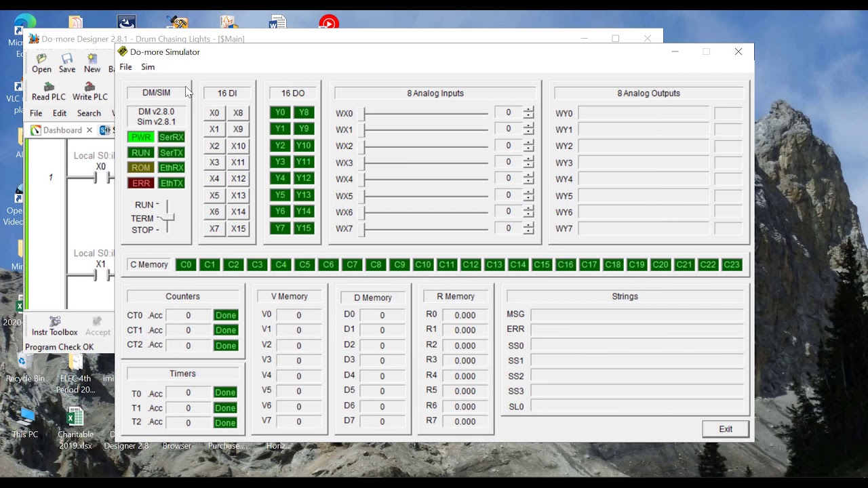
Task: Click the SL0 string field
Action: point(637,407)
